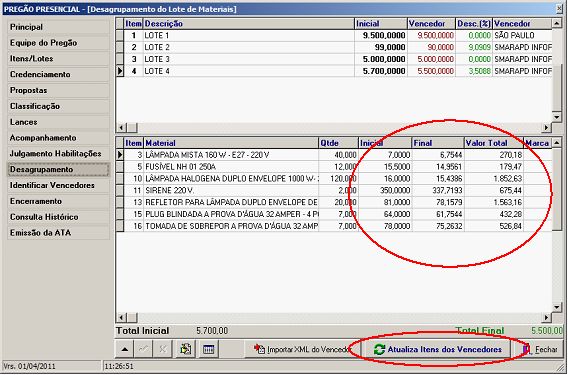Click the Final column header in materials grid
This screenshot has height=375, width=568.
click(438, 143)
